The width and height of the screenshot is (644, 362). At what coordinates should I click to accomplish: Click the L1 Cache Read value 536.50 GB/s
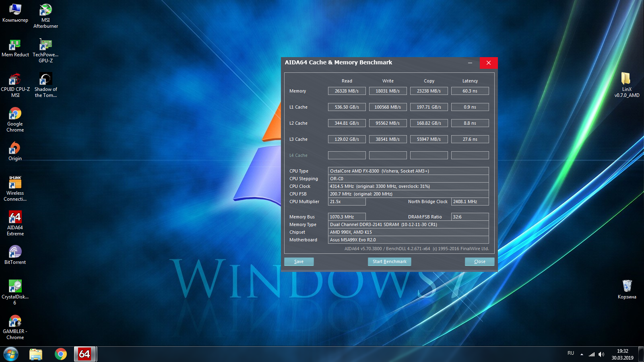pyautogui.click(x=347, y=107)
